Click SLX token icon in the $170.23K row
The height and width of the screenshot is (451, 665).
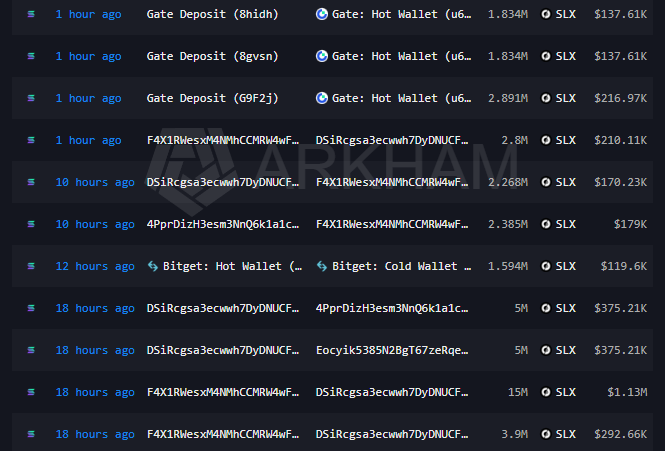(546, 182)
